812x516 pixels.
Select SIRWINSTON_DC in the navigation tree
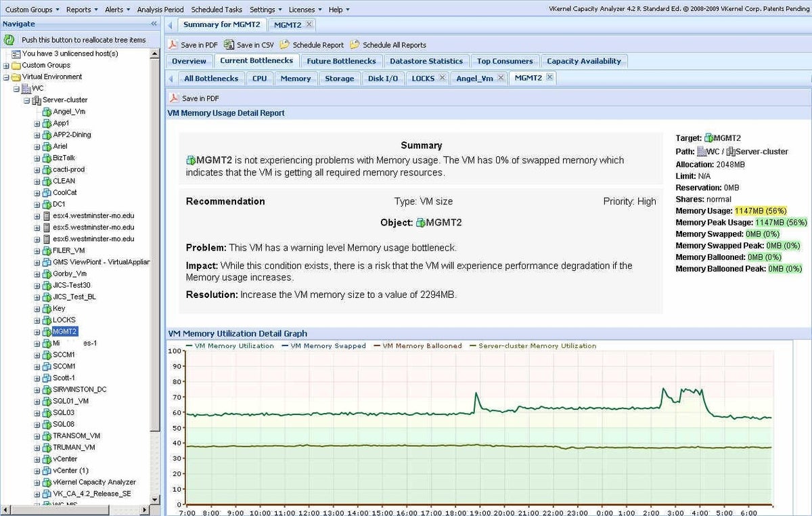(79, 389)
